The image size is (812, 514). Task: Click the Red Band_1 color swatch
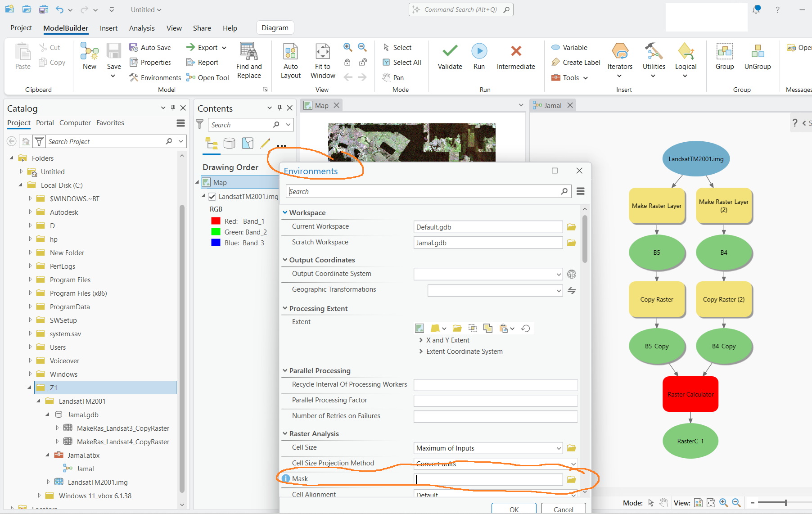click(x=215, y=221)
